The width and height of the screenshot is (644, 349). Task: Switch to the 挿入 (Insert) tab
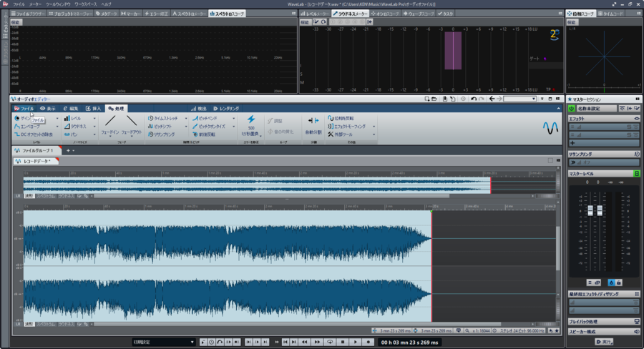coord(93,109)
